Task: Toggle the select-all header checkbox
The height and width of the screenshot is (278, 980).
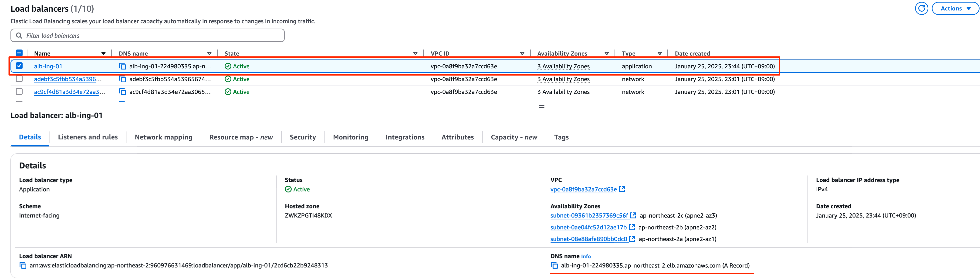Action: [x=19, y=53]
